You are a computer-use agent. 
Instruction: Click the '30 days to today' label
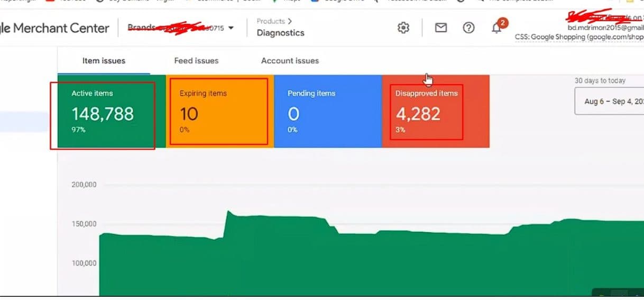(x=600, y=81)
